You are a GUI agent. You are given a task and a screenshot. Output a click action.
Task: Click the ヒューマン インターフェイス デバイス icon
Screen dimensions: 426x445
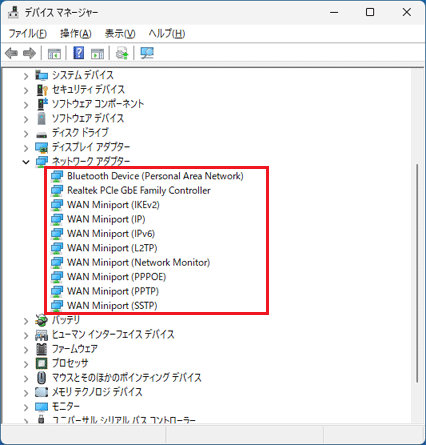pyautogui.click(x=42, y=335)
